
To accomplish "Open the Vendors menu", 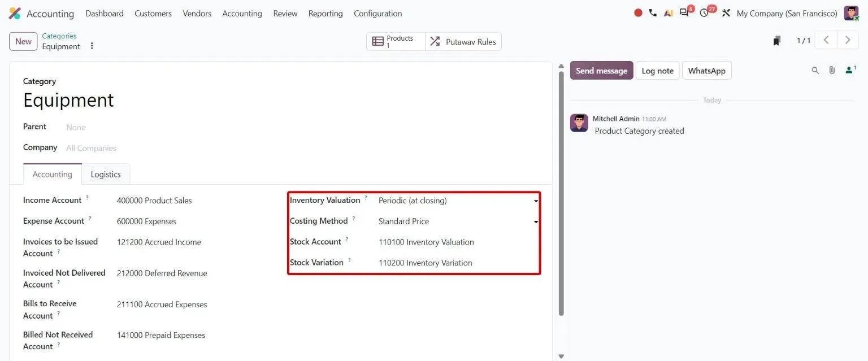I will tap(197, 13).
